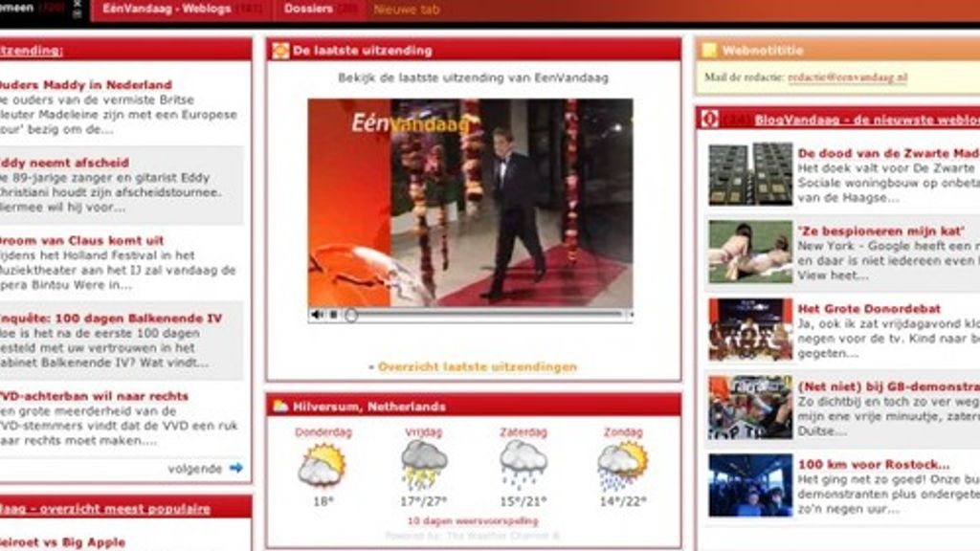The height and width of the screenshot is (551, 980).
Task: Stop the video playback
Action: coord(333,315)
